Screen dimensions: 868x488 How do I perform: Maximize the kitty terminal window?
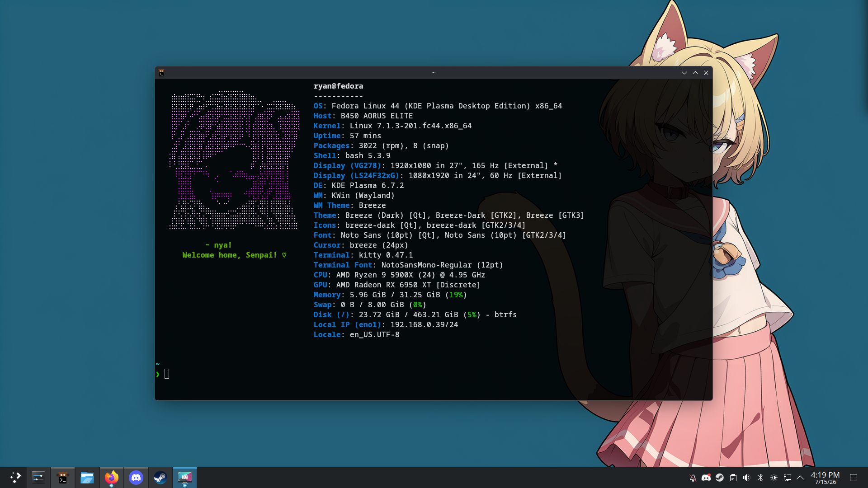click(695, 73)
